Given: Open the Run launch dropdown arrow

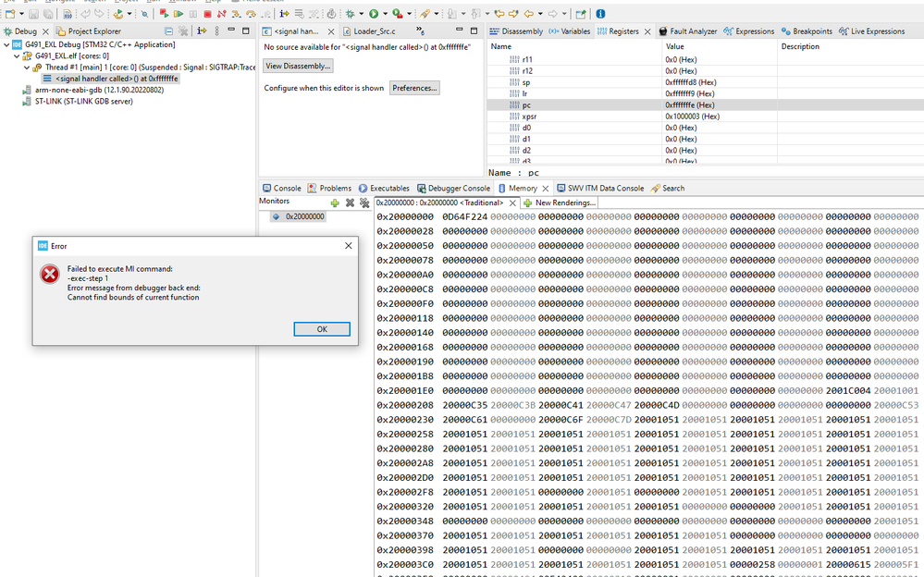Looking at the screenshot, I should [x=386, y=14].
